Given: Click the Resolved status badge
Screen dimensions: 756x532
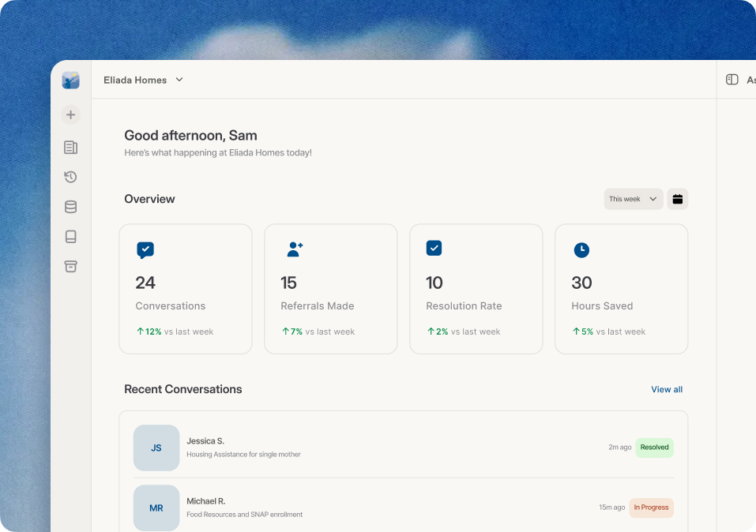Looking at the screenshot, I should tap(654, 448).
